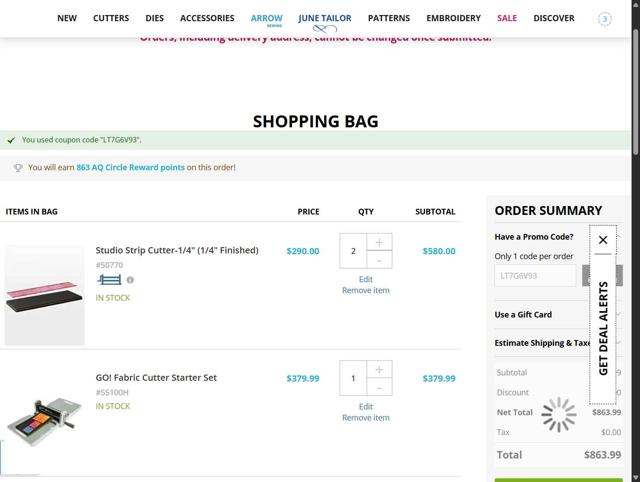Screen dimensions: 640x482
Task: Click the reward trophy icon
Action: (x=18, y=168)
